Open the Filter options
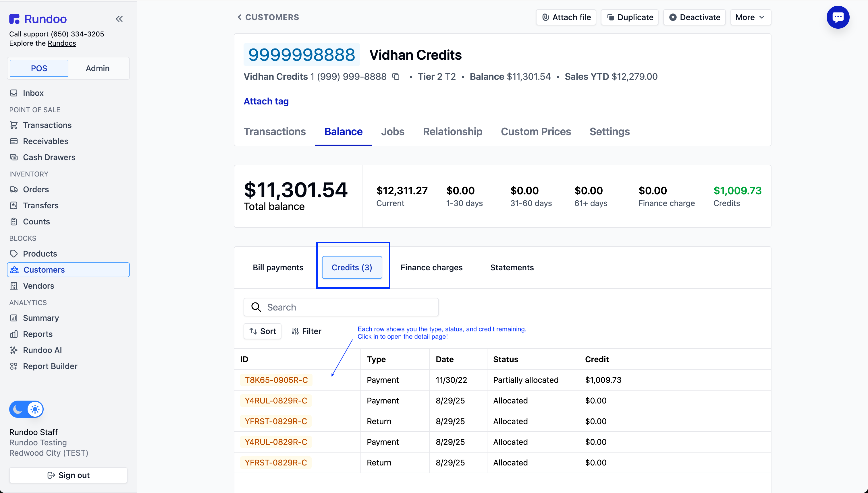The width and height of the screenshot is (868, 493). click(x=306, y=331)
